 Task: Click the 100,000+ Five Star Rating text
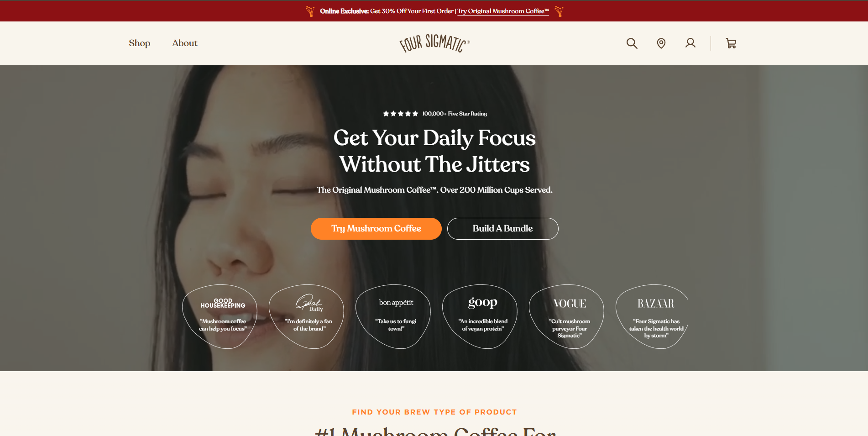[455, 114]
